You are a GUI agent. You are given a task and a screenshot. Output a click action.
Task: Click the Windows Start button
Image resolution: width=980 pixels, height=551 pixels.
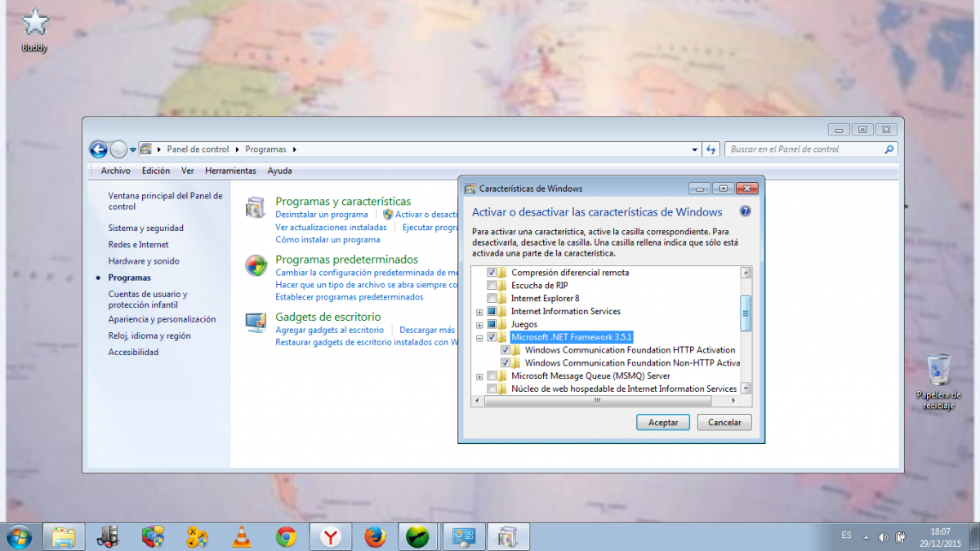click(x=19, y=536)
